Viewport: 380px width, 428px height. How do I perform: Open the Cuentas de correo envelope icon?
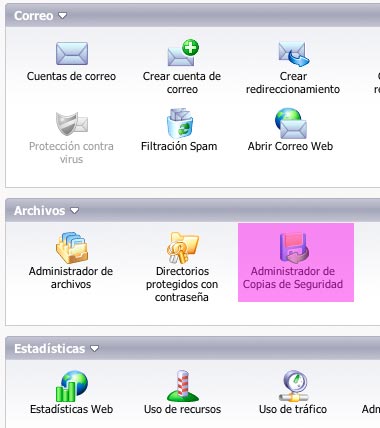(72, 53)
